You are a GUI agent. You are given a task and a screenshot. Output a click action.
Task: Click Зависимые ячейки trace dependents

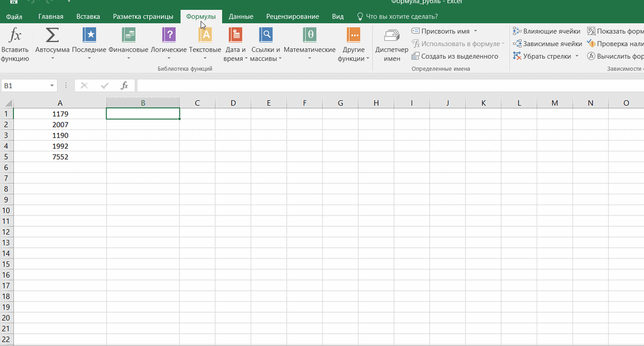pos(547,44)
